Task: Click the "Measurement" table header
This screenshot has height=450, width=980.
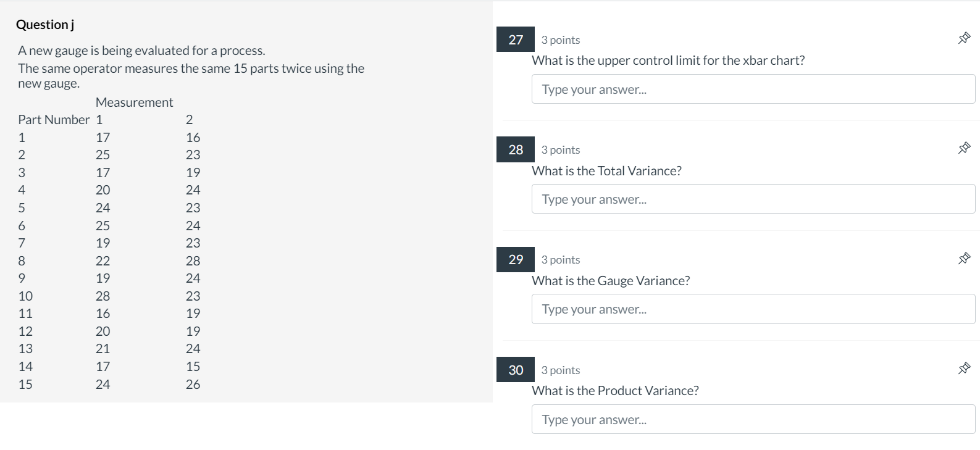Action: coord(135,102)
